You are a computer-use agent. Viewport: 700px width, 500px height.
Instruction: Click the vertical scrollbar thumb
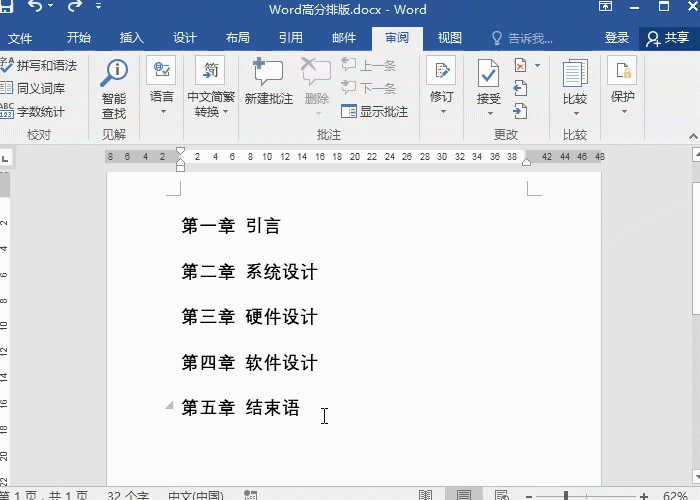pyautogui.click(x=696, y=248)
